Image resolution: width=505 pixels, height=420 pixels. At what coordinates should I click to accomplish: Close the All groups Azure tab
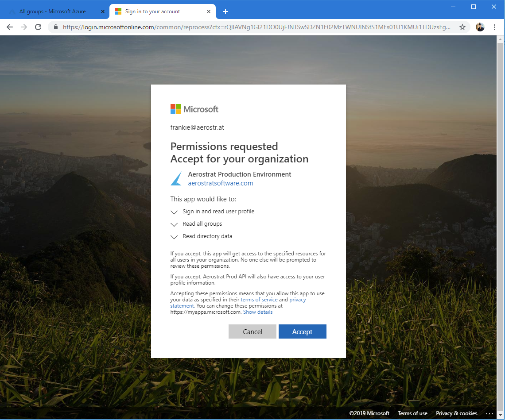coord(102,12)
